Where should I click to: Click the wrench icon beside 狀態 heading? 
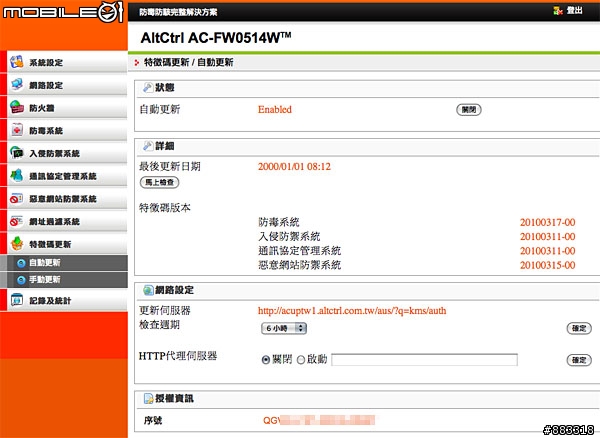point(148,87)
